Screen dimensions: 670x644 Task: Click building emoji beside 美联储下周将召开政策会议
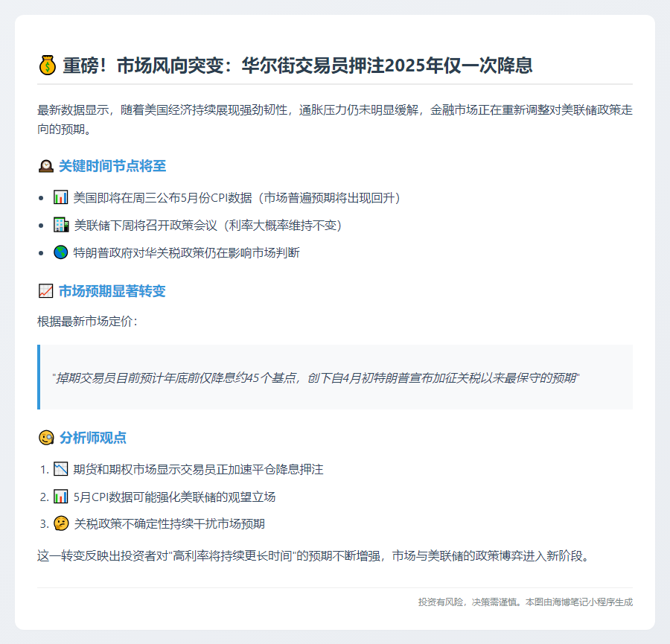click(x=61, y=225)
